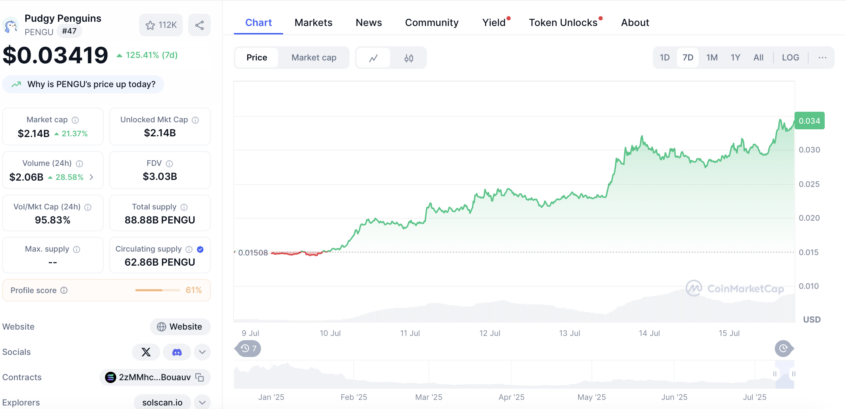Select Market cap chart mode
This screenshot has height=409, width=850.
pos(314,57)
